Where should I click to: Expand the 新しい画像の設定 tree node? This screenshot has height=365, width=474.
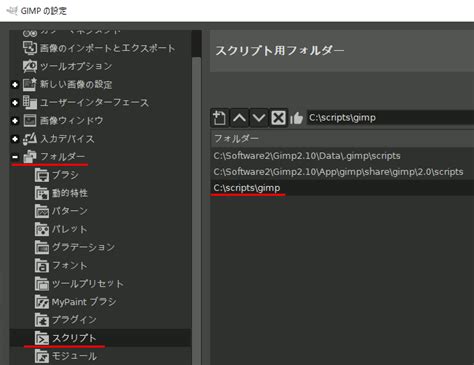coord(15,85)
